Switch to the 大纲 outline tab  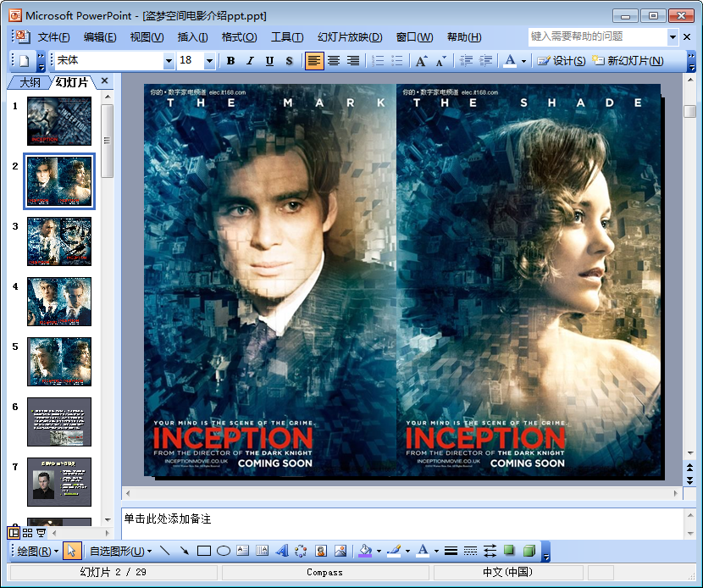click(x=30, y=82)
